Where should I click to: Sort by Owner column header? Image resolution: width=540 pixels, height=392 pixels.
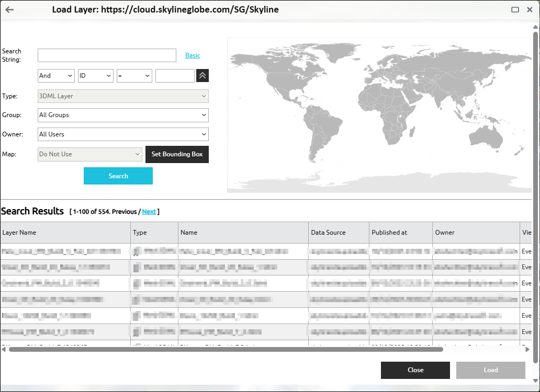(476, 233)
